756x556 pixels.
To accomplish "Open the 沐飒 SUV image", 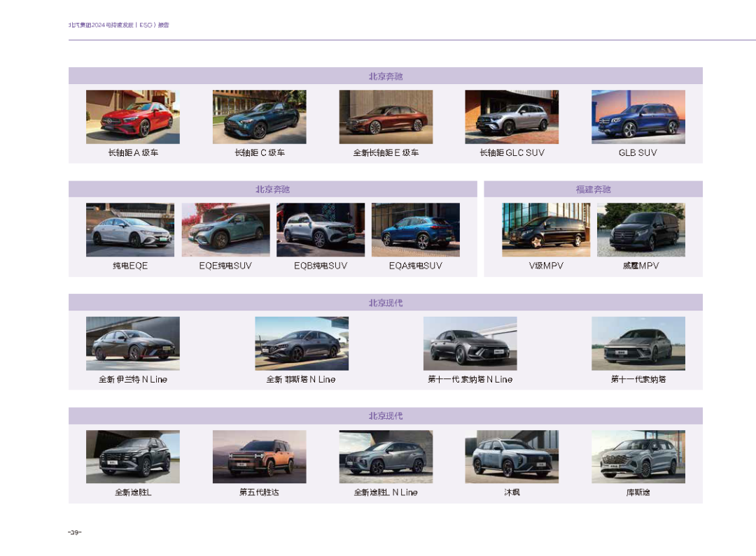I will pos(512,457).
